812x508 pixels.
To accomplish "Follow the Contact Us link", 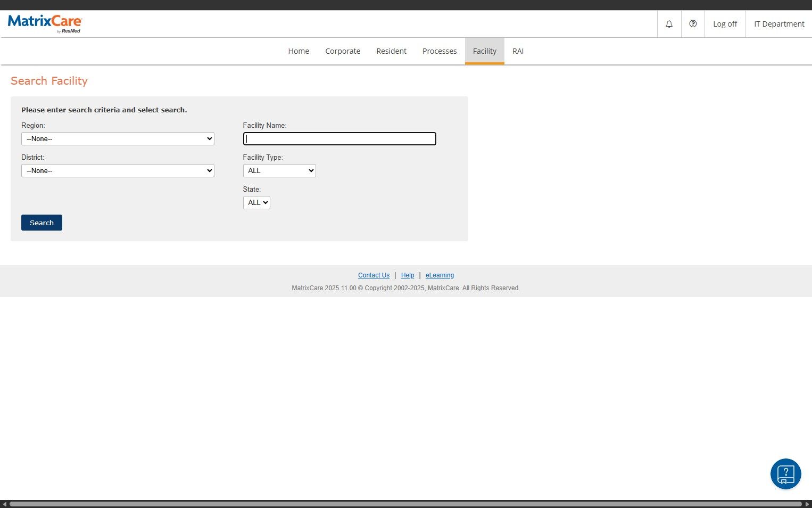I will pyautogui.click(x=374, y=275).
